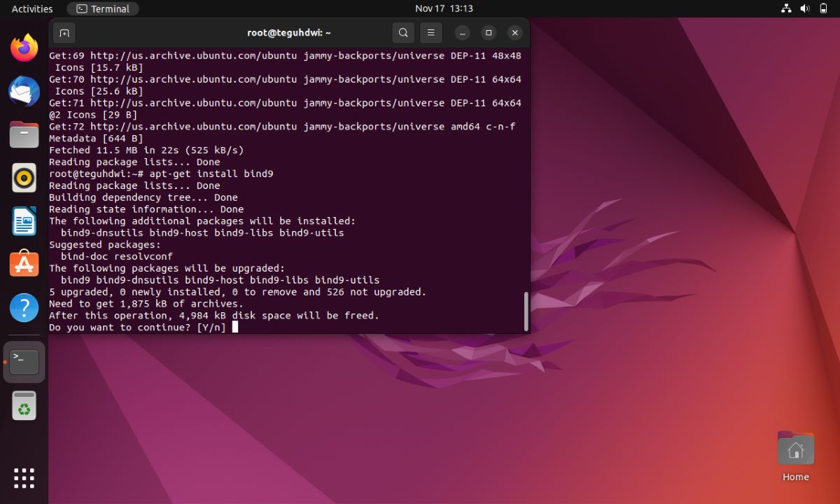This screenshot has height=504, width=840.
Task: Open the Files manager in dock
Action: [x=24, y=134]
